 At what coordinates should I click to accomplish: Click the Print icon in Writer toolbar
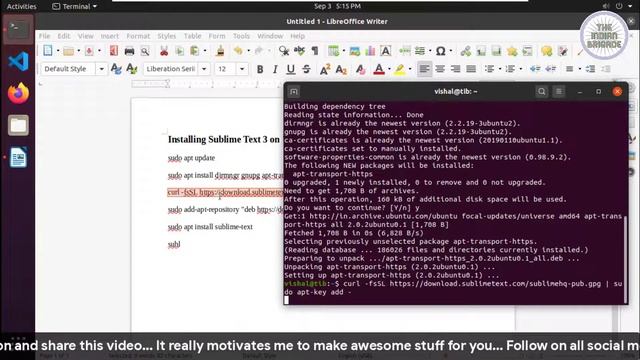[129, 51]
